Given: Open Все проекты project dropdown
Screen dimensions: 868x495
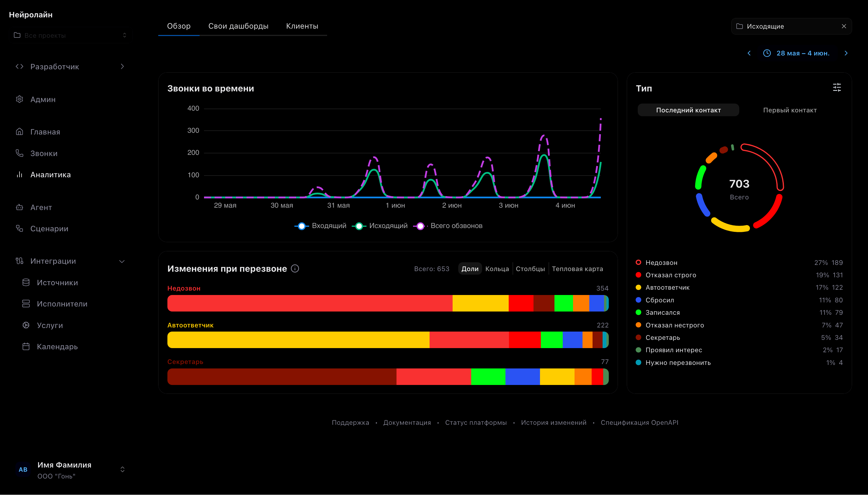Looking at the screenshot, I should pyautogui.click(x=71, y=35).
